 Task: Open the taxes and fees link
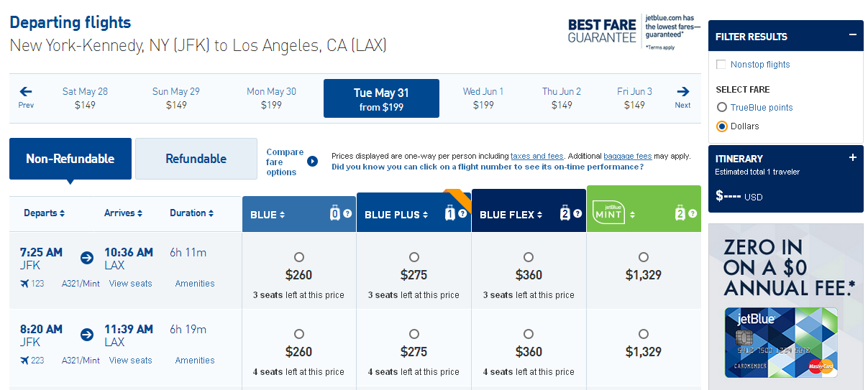click(537, 156)
